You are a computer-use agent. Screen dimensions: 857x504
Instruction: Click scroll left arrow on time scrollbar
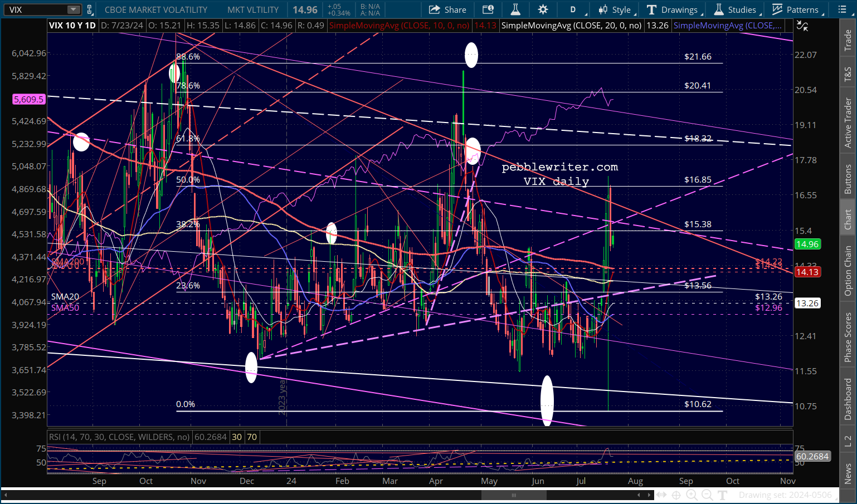4,495
